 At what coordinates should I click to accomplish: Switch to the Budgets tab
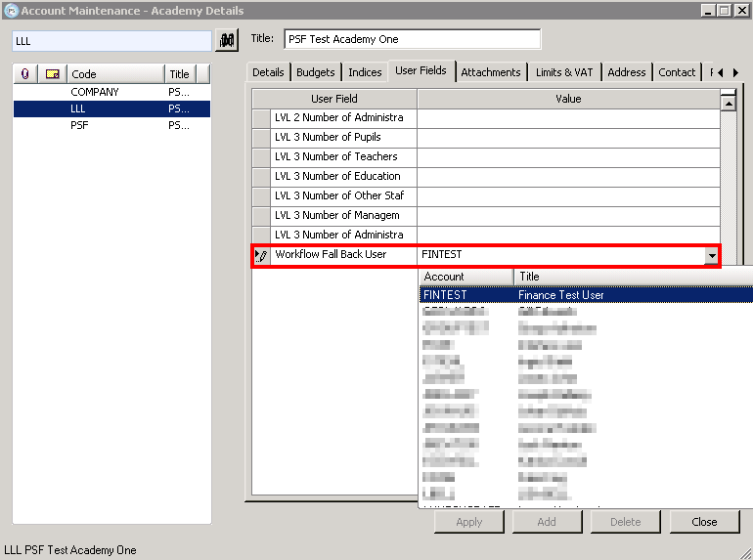tap(315, 72)
